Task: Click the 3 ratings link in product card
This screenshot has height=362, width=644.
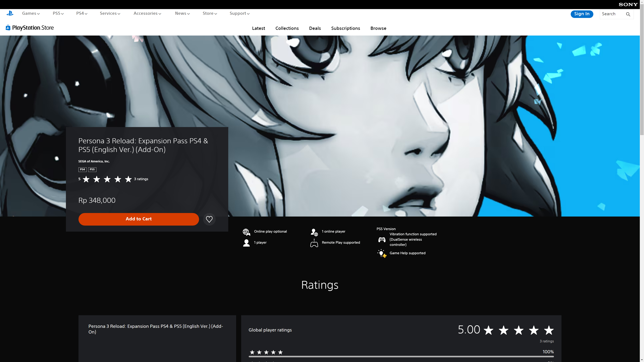Action: (141, 179)
